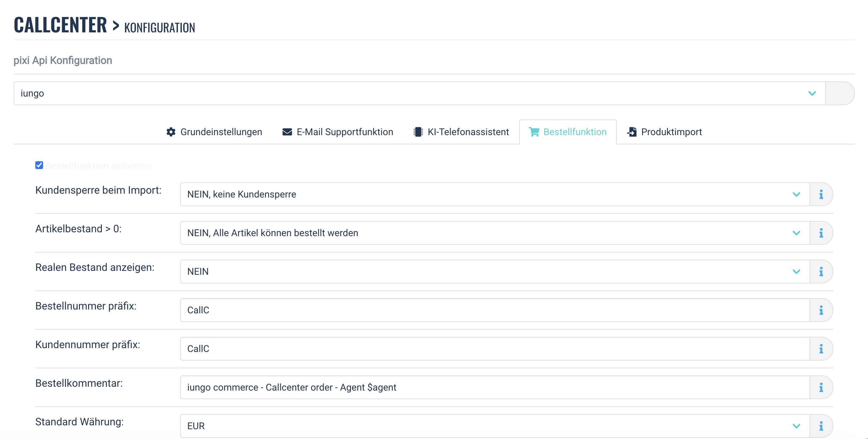Click info icon beside Kundensperre beim Import

821,194
